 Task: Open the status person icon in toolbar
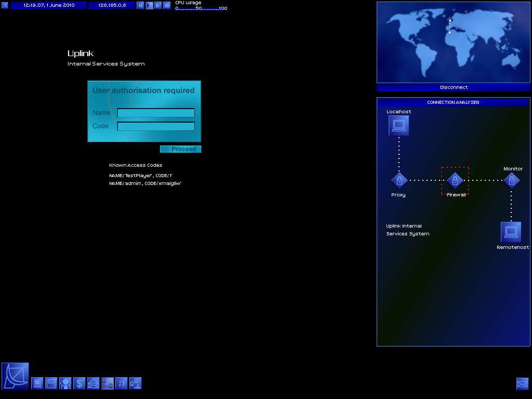point(65,383)
